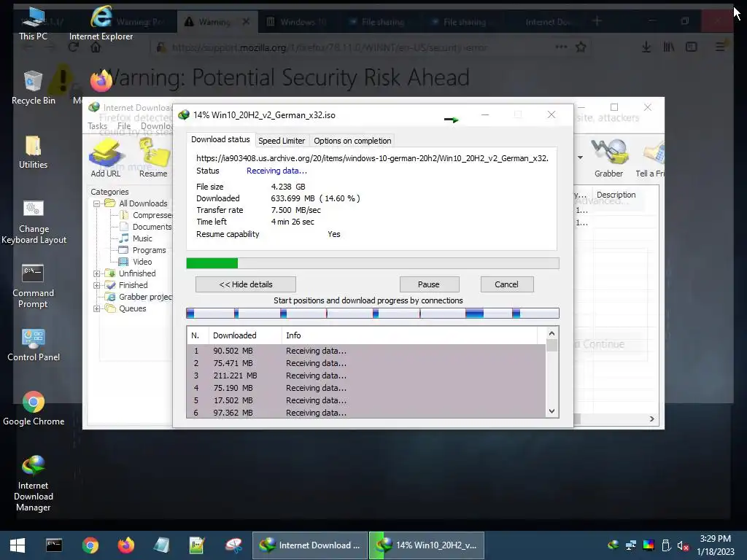Open Control Panel desktop shortcut

pyautogui.click(x=34, y=345)
